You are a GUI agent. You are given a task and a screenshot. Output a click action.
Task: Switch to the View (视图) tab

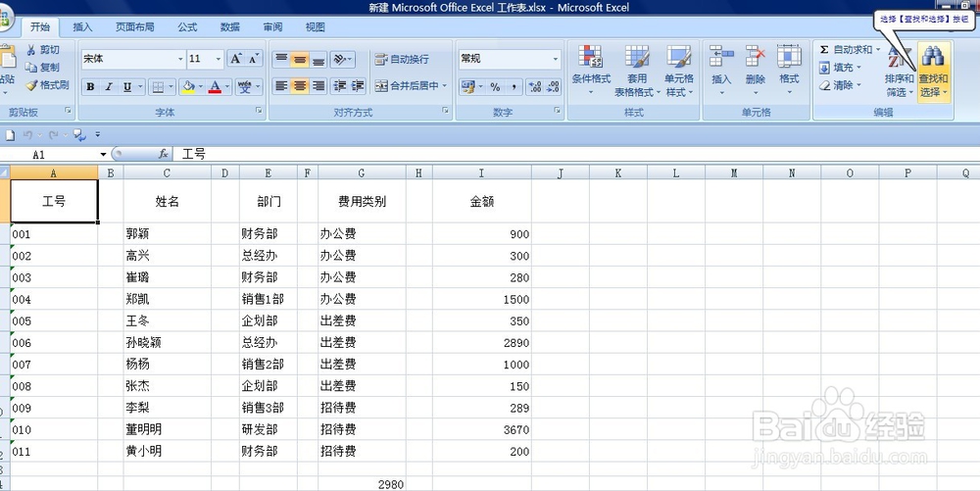[315, 26]
